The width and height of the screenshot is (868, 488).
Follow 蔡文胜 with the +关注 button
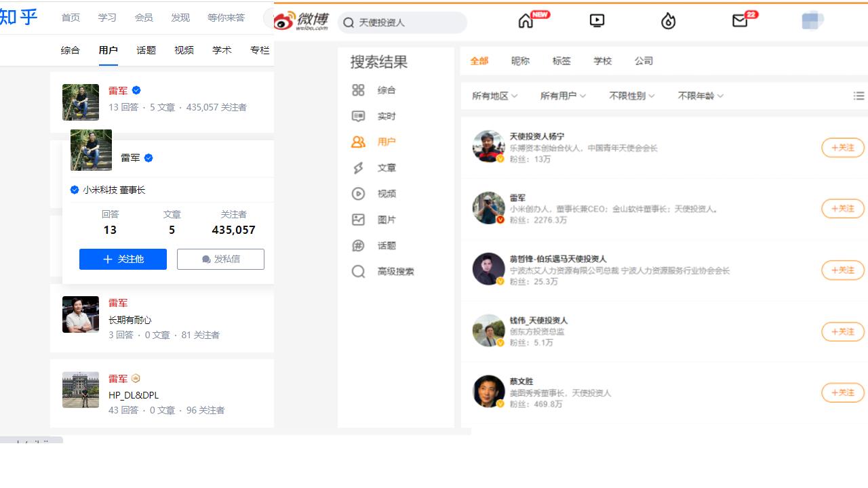[842, 392]
